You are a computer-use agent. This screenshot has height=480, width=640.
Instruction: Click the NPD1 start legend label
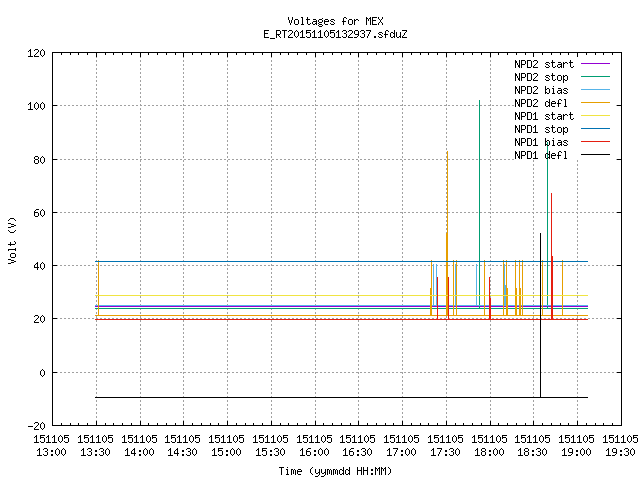click(x=544, y=116)
